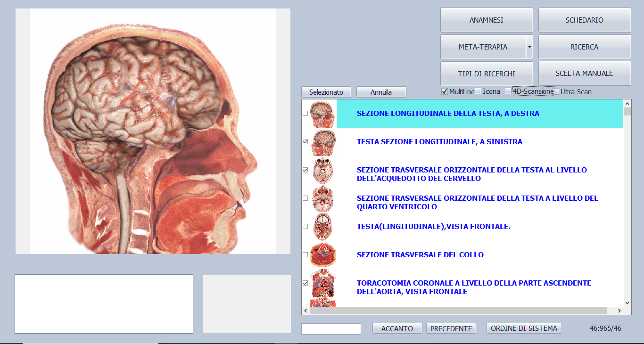This screenshot has width=644, height=344.
Task: Open TIPI DI RICERCHI
Action: 487,74
